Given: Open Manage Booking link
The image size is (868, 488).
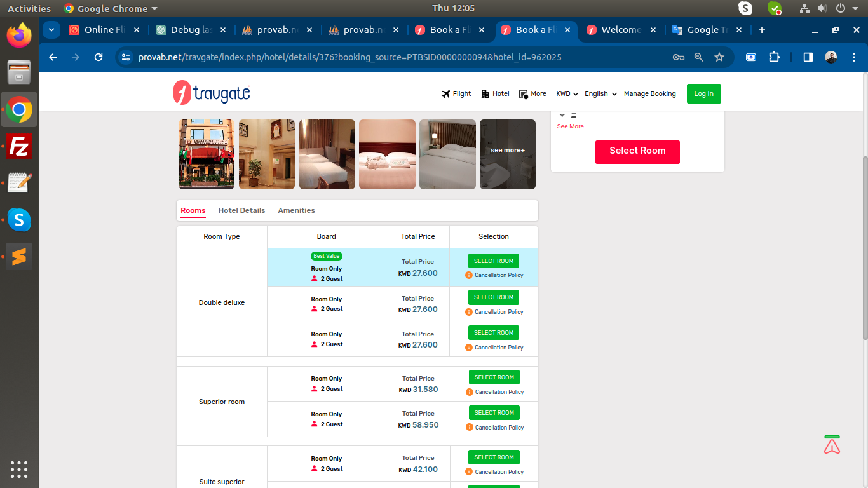Looking at the screenshot, I should [x=649, y=93].
